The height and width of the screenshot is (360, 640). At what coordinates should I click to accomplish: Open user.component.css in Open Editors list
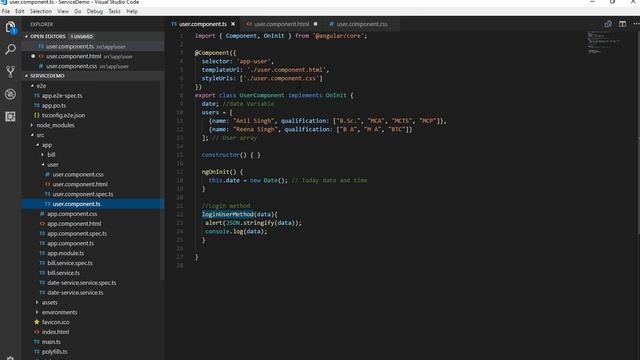[x=93, y=66]
